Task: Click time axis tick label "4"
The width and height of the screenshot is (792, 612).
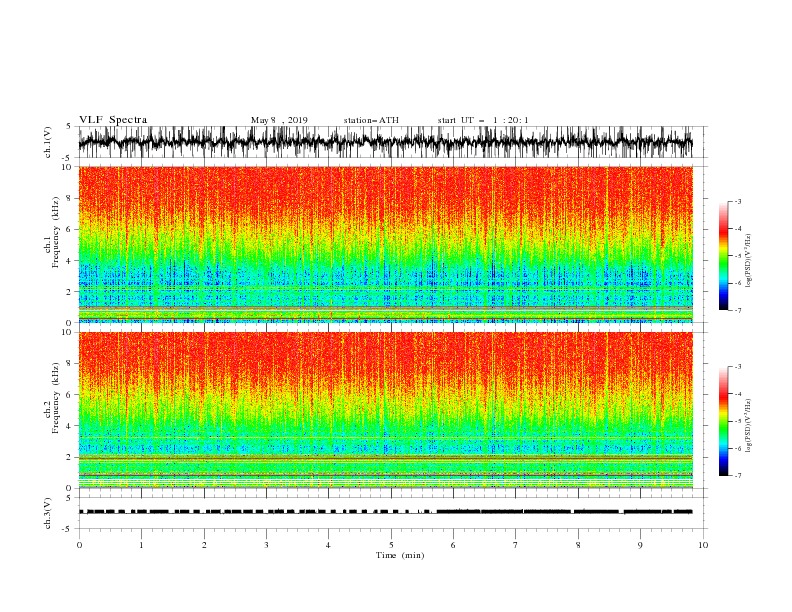Action: [x=328, y=545]
